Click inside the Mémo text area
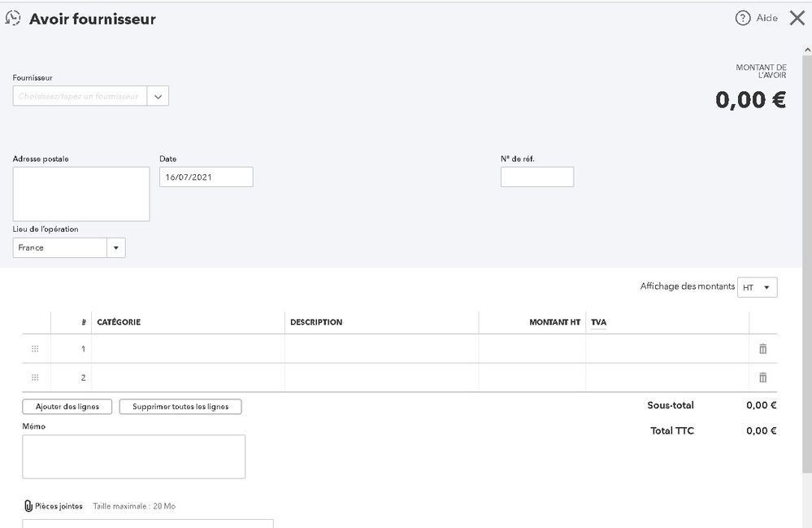Screen dimensions: 812x528 pyautogui.click(x=133, y=456)
